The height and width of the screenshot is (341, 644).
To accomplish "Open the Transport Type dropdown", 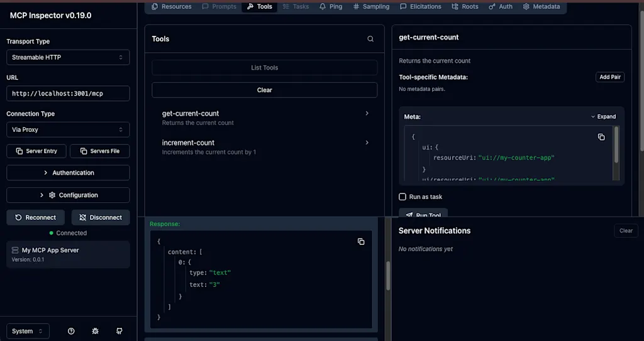I will (68, 57).
